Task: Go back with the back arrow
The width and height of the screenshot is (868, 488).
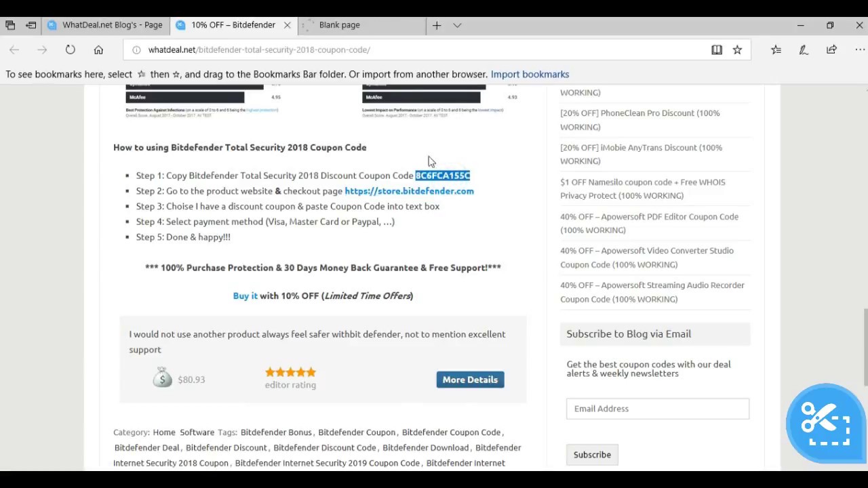Action: tap(14, 49)
